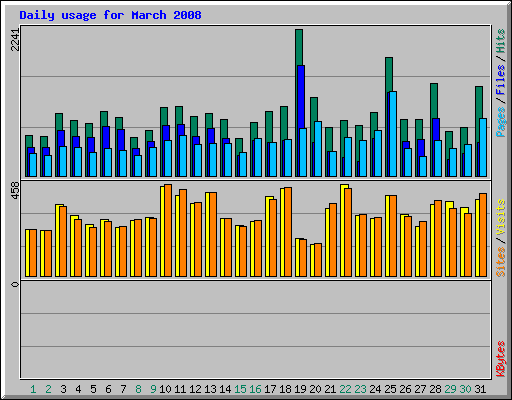Select day 8 on the x-axis
512x400 pixels.
point(138,389)
